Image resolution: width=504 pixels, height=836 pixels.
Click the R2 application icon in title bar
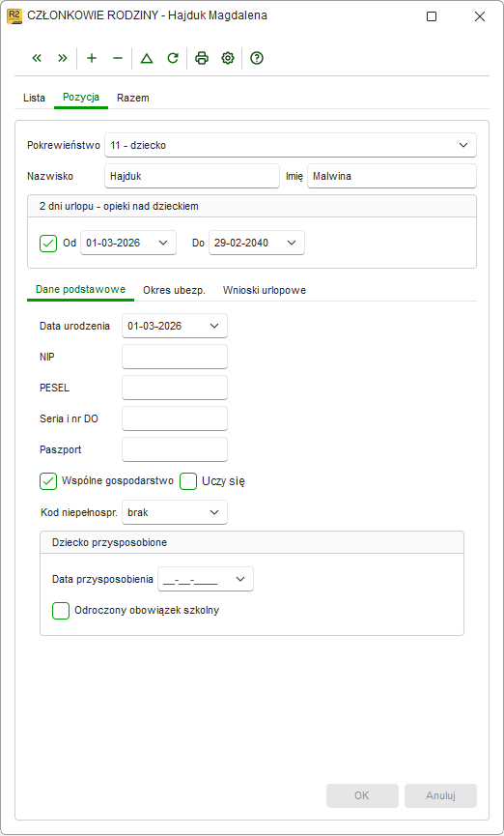coord(14,16)
